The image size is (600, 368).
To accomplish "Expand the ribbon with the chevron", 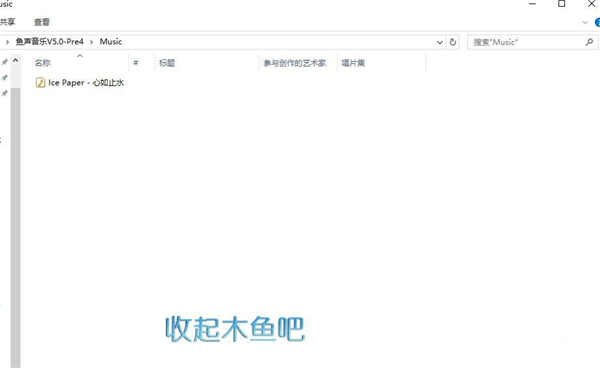I will pos(585,22).
